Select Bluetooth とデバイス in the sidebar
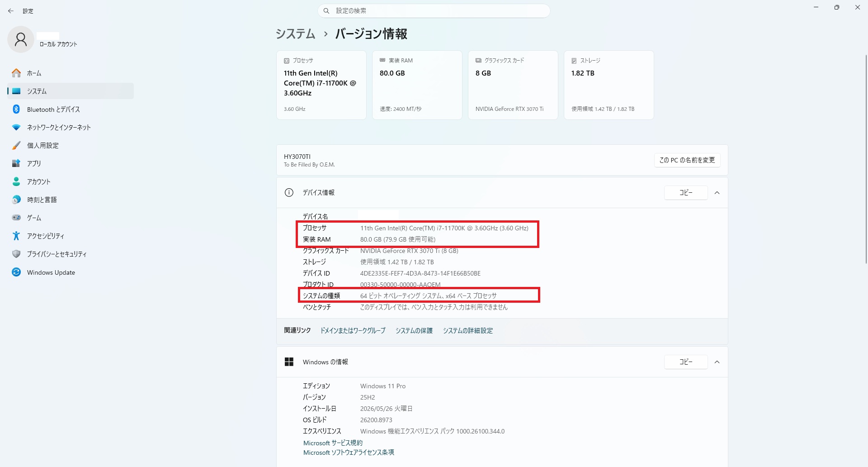 coord(71,109)
